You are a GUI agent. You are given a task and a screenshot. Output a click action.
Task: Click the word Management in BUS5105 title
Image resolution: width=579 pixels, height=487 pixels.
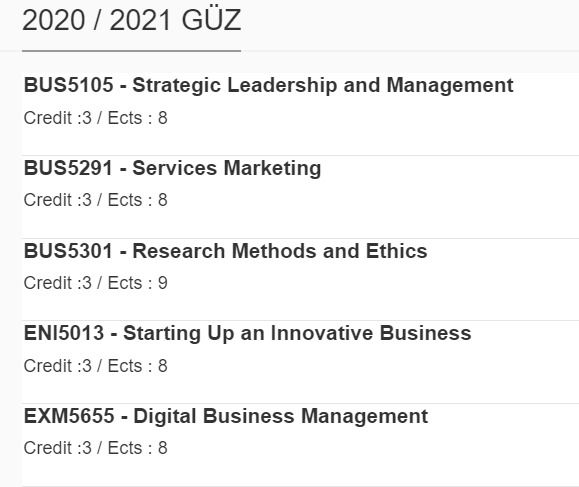[x=450, y=86]
